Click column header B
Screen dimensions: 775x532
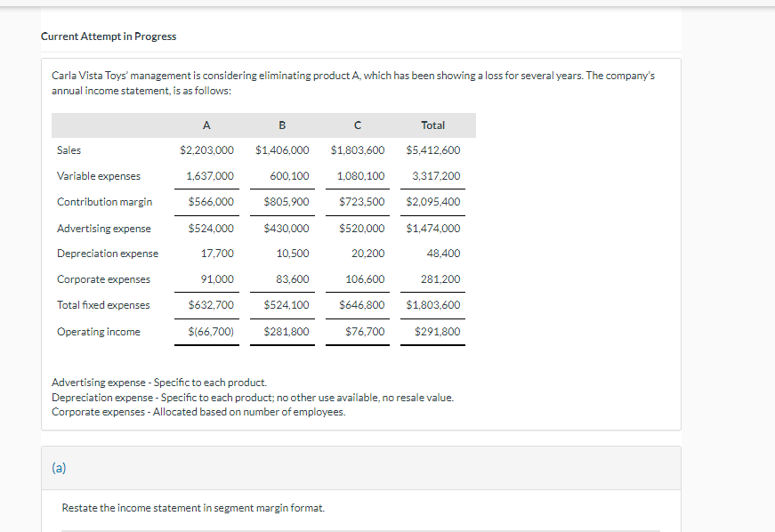coord(282,125)
